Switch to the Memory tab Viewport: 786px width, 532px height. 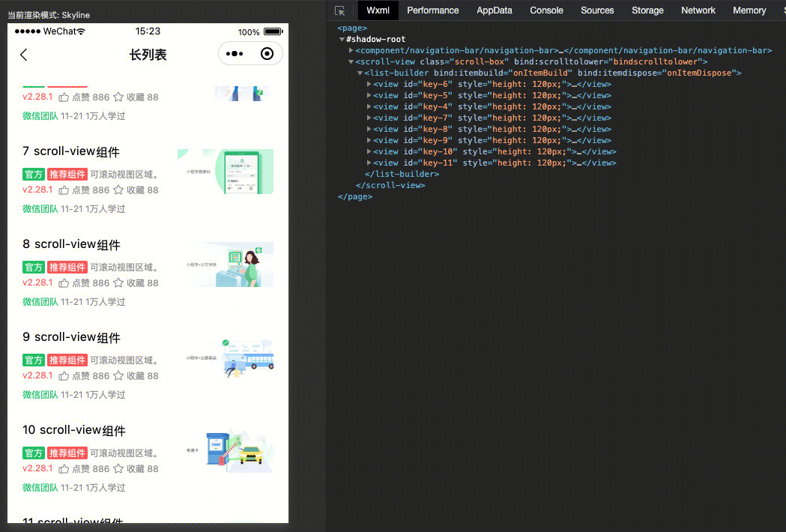pos(749,10)
